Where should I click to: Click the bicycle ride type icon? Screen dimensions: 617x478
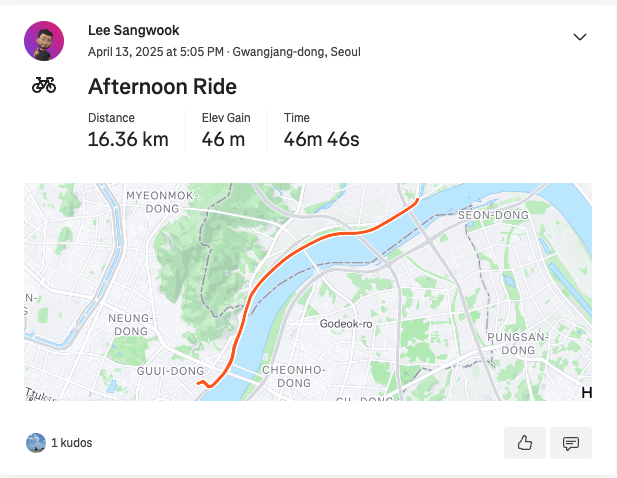44,85
